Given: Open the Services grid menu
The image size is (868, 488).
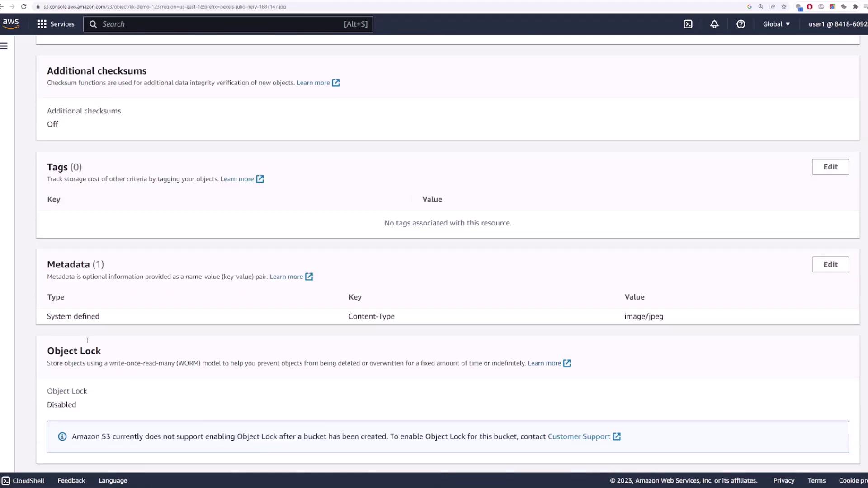Looking at the screenshot, I should point(56,24).
